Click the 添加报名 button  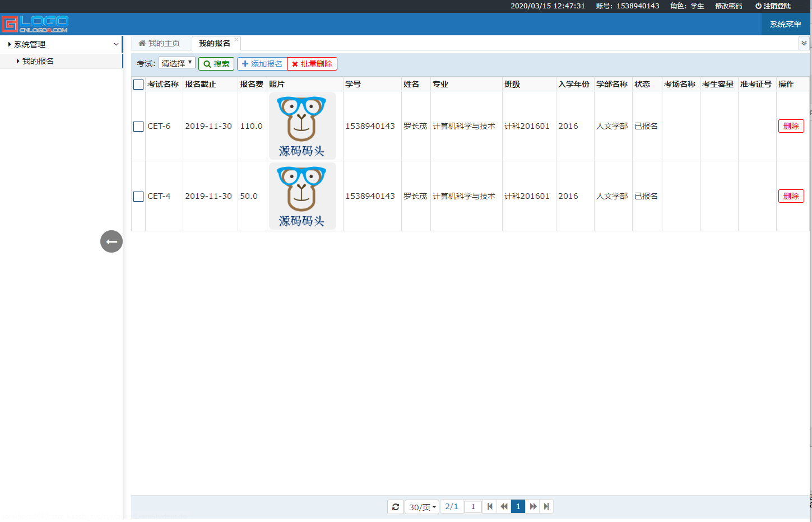pyautogui.click(x=262, y=64)
